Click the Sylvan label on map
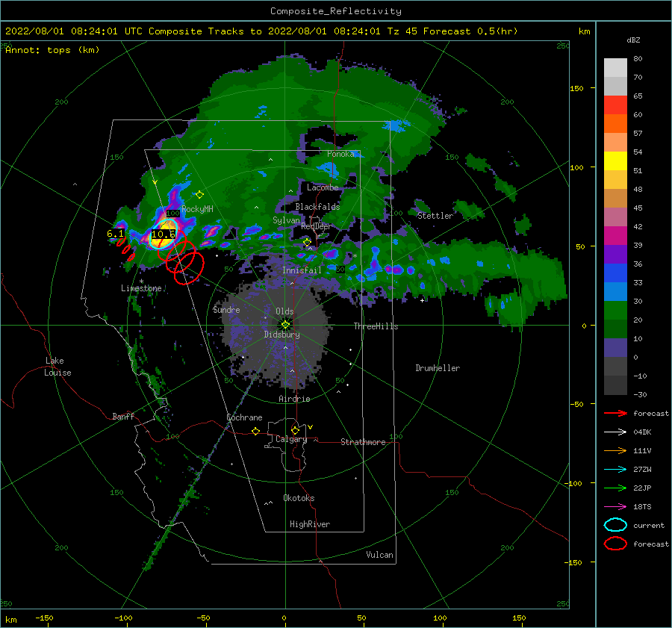Image resolution: width=672 pixels, height=628 pixels. click(286, 220)
